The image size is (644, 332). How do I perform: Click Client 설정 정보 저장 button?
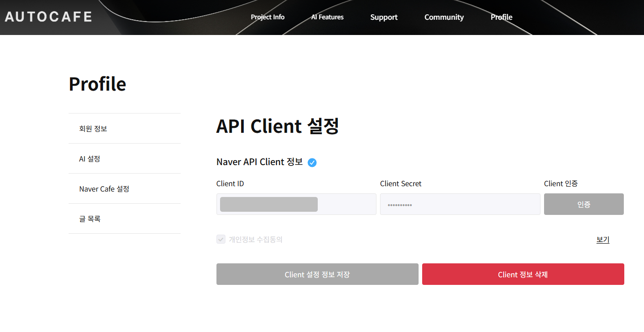pos(317,274)
